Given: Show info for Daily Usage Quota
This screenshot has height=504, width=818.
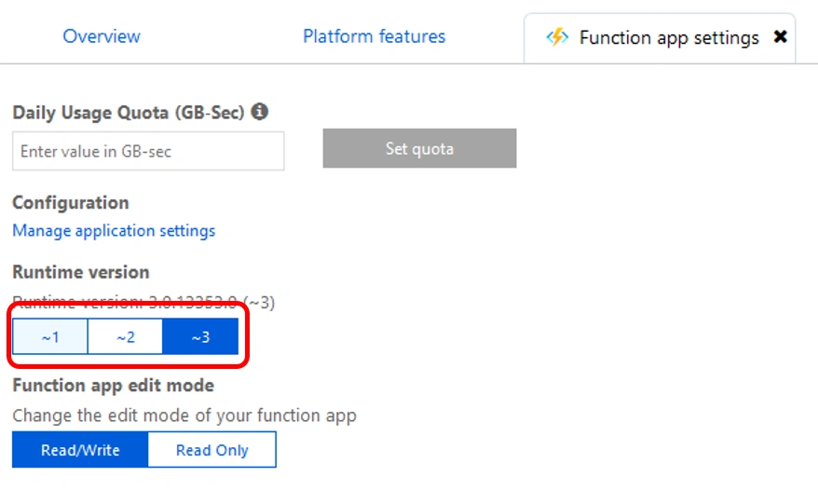Looking at the screenshot, I should tap(259, 111).
